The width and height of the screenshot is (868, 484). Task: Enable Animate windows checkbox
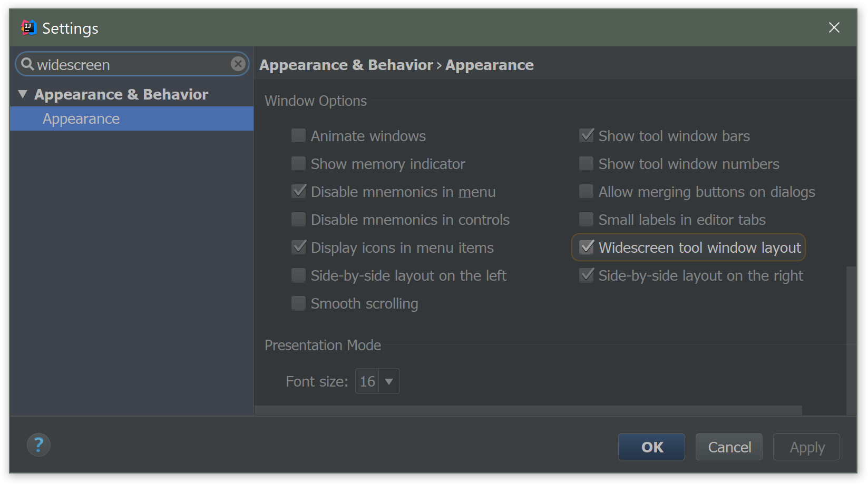[x=298, y=136]
